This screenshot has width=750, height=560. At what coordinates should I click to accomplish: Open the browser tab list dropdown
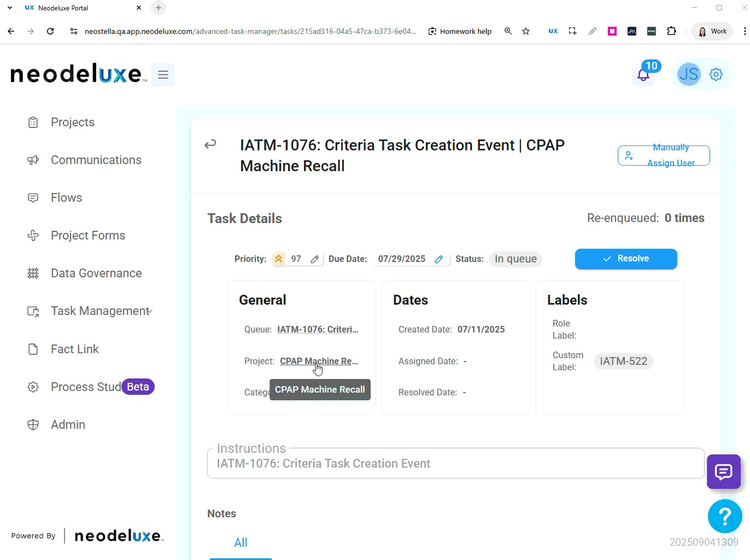pos(10,8)
